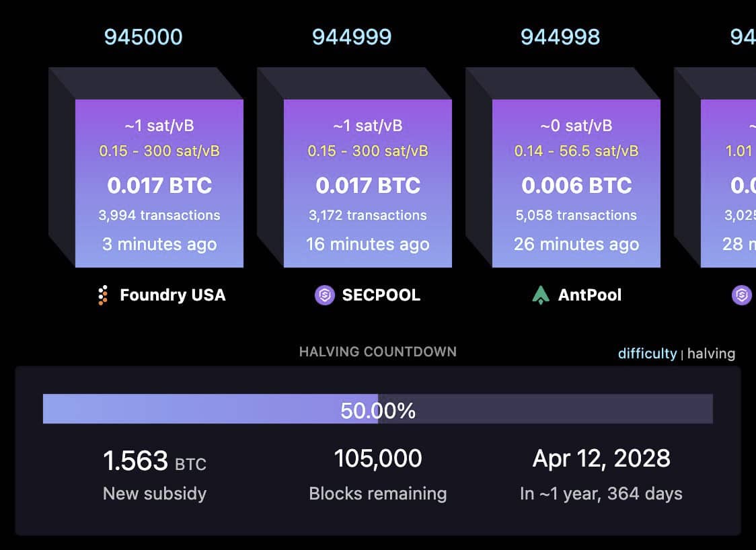Click the partially visible pool icon at right edge
This screenshot has height=550, width=756.
click(742, 295)
